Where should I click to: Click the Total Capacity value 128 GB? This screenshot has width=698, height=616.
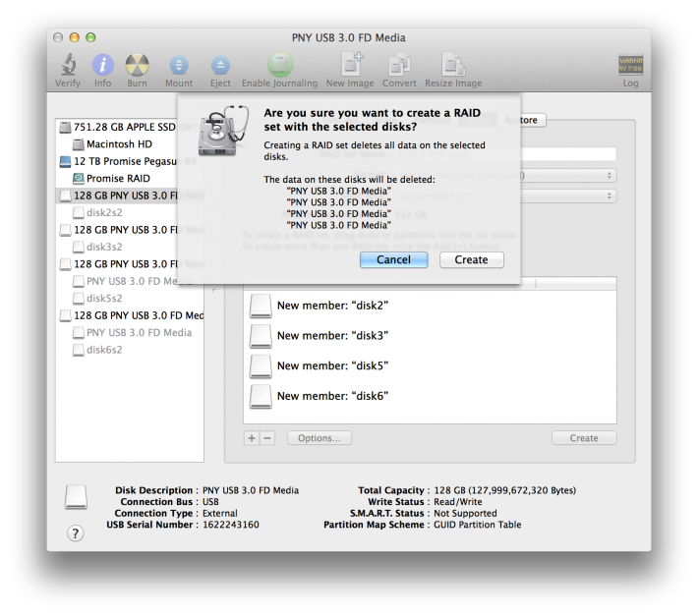pyautogui.click(x=504, y=490)
